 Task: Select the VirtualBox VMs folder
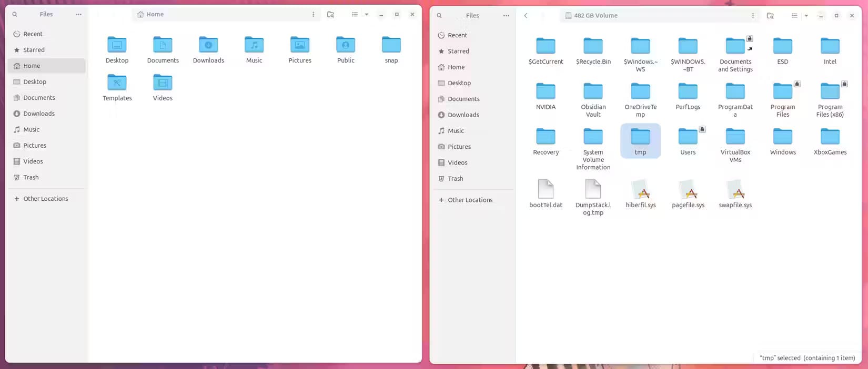735,146
